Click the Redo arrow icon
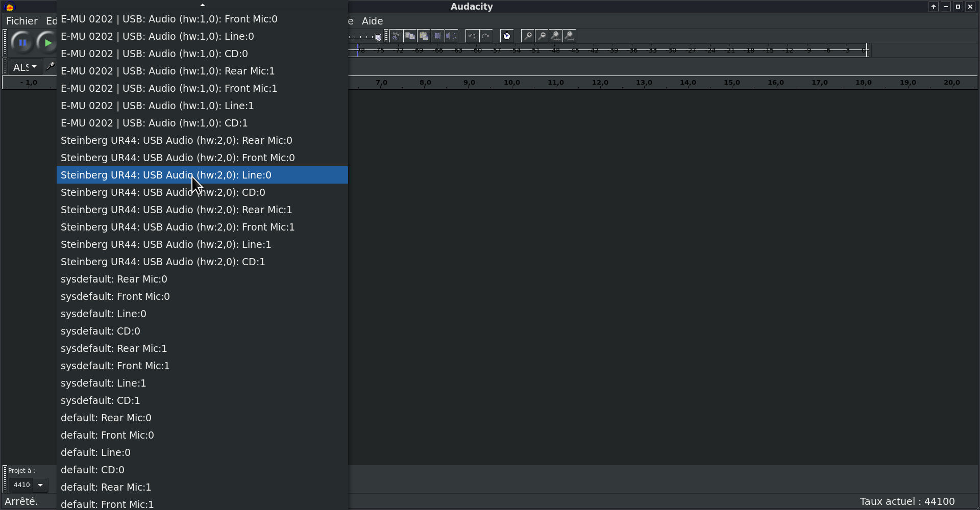Image resolution: width=980 pixels, height=510 pixels. tap(486, 36)
